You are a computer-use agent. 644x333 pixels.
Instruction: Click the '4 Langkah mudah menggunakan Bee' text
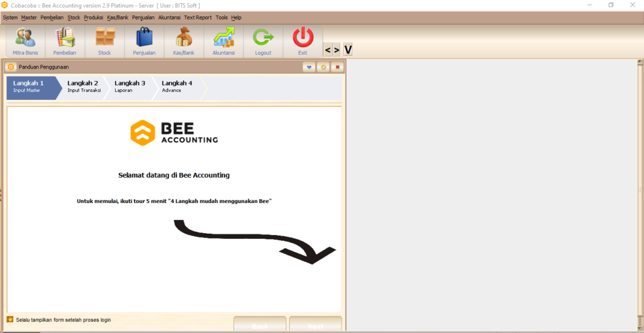(219, 201)
